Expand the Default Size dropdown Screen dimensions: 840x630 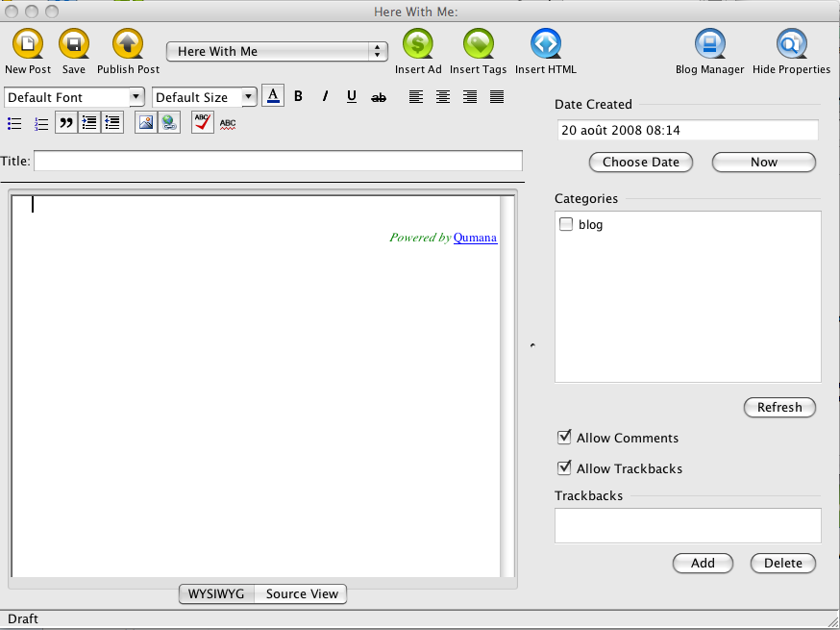click(x=205, y=97)
